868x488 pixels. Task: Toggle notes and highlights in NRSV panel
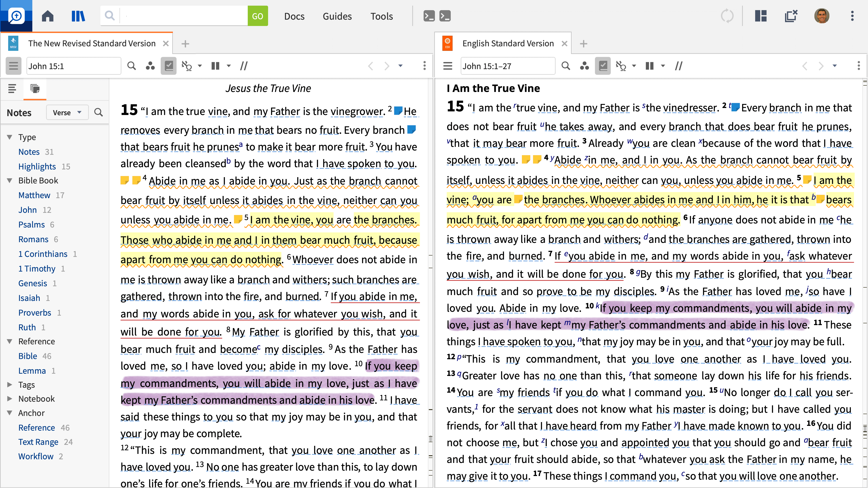[x=169, y=66]
